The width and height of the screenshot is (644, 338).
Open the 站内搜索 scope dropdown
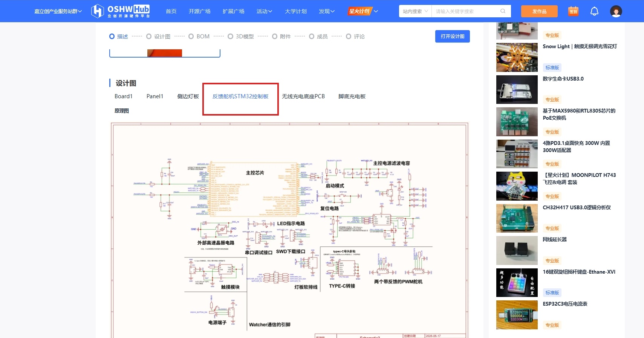(415, 11)
